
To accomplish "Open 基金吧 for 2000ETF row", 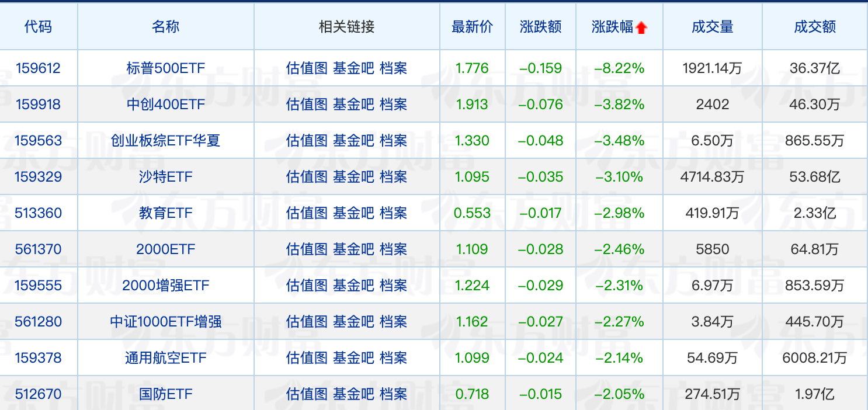I will pyautogui.click(x=353, y=249).
